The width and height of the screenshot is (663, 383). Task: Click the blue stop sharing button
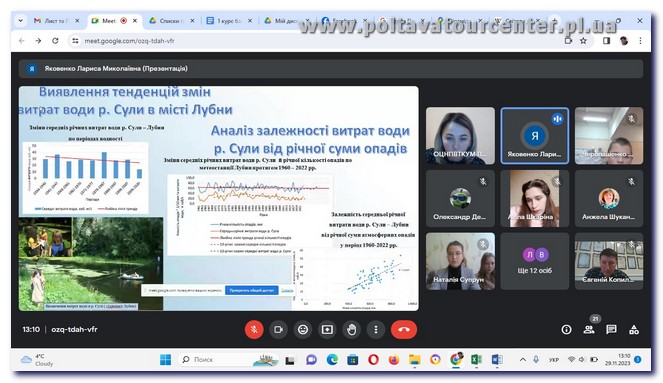tap(252, 290)
